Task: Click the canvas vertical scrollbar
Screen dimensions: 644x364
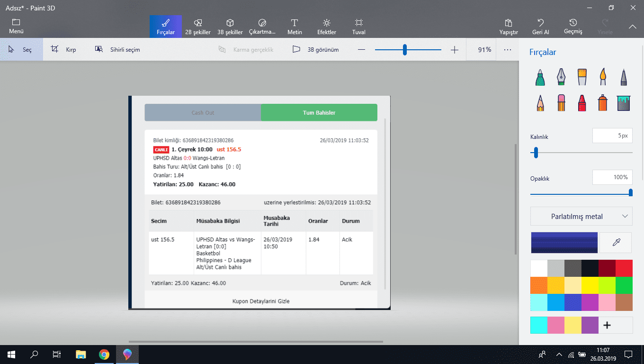Action: coord(516,199)
